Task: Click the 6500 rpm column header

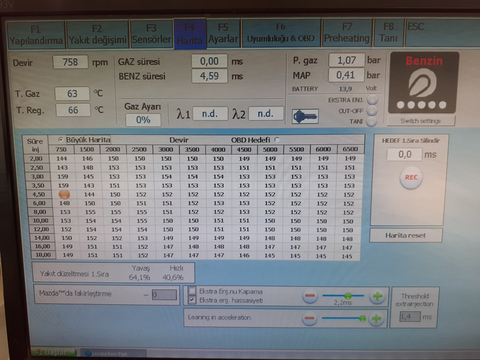Action: (x=350, y=149)
